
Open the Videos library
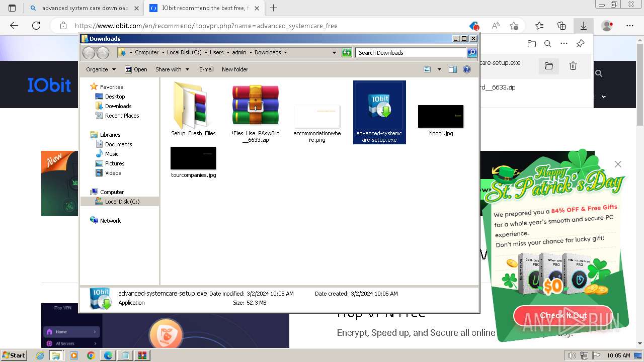click(113, 173)
